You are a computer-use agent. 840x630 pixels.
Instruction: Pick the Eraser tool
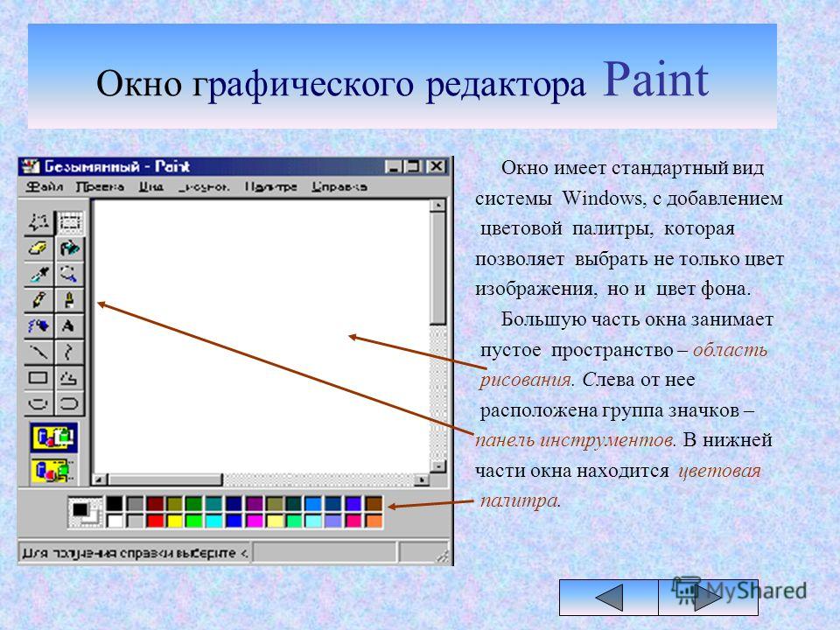(x=38, y=248)
